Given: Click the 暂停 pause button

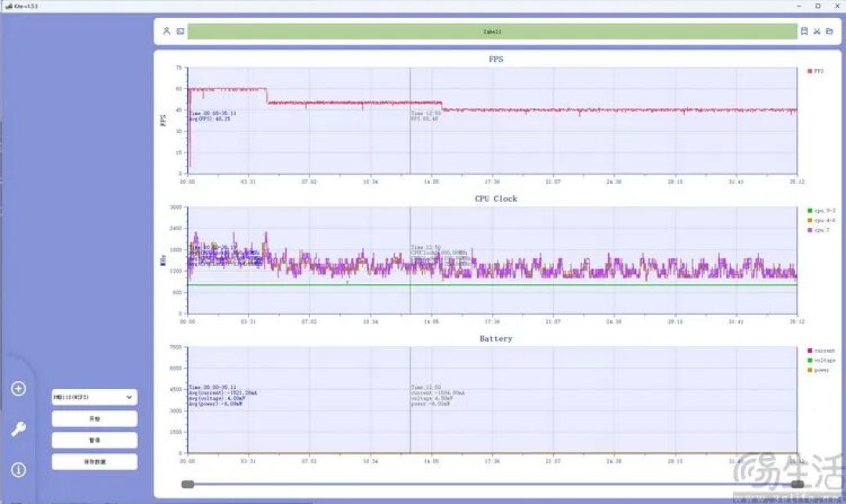Looking at the screenshot, I should pyautogui.click(x=95, y=441).
